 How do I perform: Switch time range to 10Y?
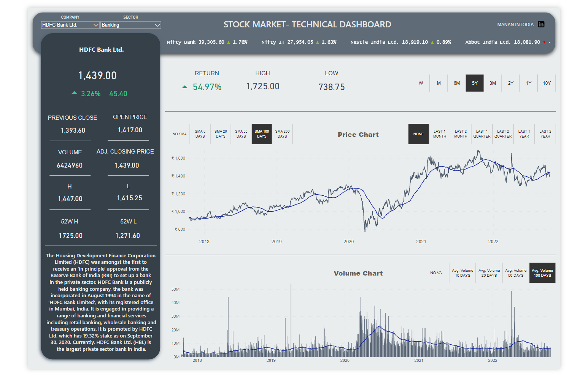pos(547,83)
